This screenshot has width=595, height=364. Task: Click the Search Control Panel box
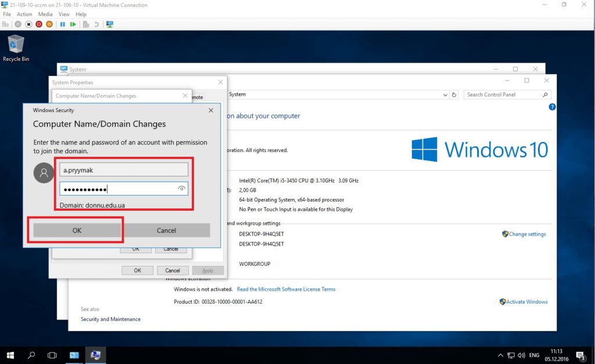pyautogui.click(x=503, y=95)
